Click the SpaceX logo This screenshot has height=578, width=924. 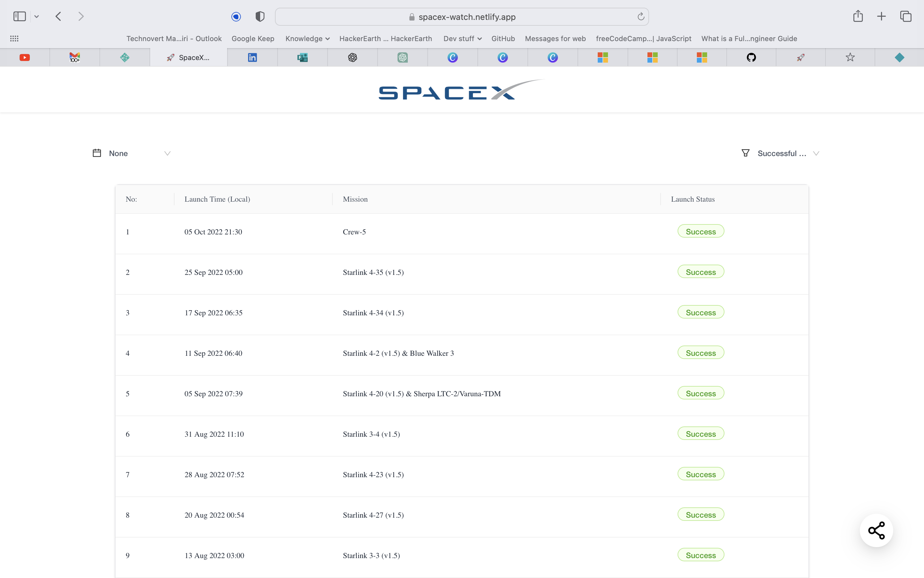[x=462, y=90]
